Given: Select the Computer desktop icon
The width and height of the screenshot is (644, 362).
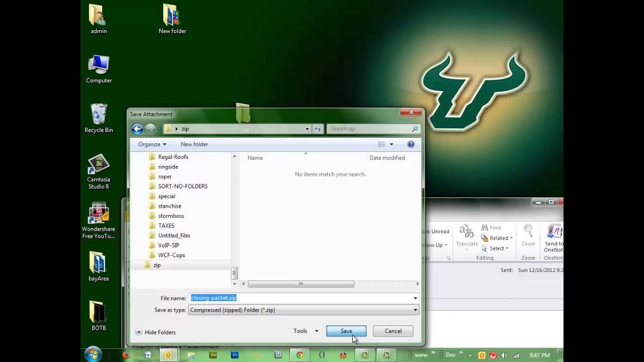Looking at the screenshot, I should pos(99,69).
